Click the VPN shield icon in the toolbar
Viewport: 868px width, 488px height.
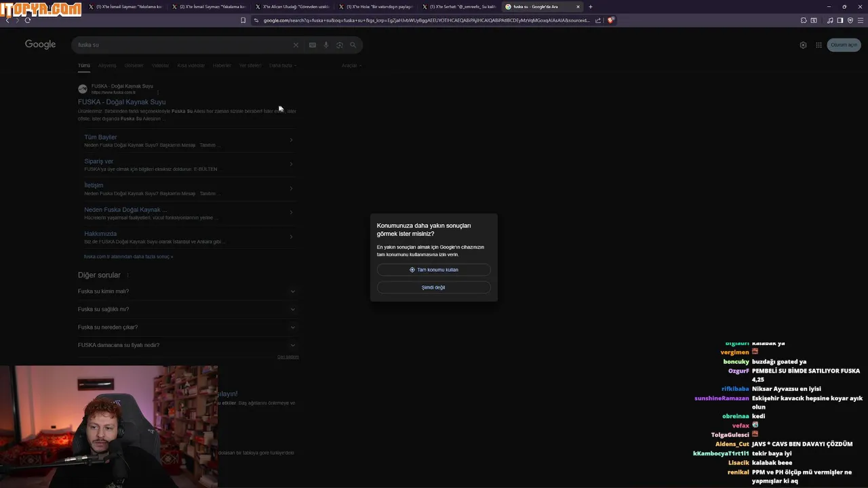coord(850,20)
